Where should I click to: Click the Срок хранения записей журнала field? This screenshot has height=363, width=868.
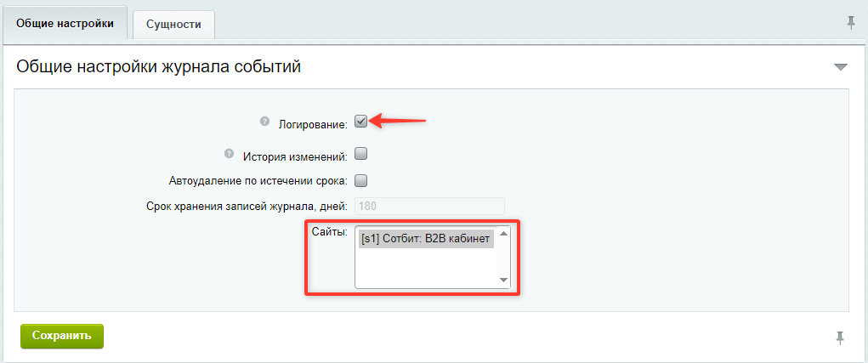click(429, 207)
